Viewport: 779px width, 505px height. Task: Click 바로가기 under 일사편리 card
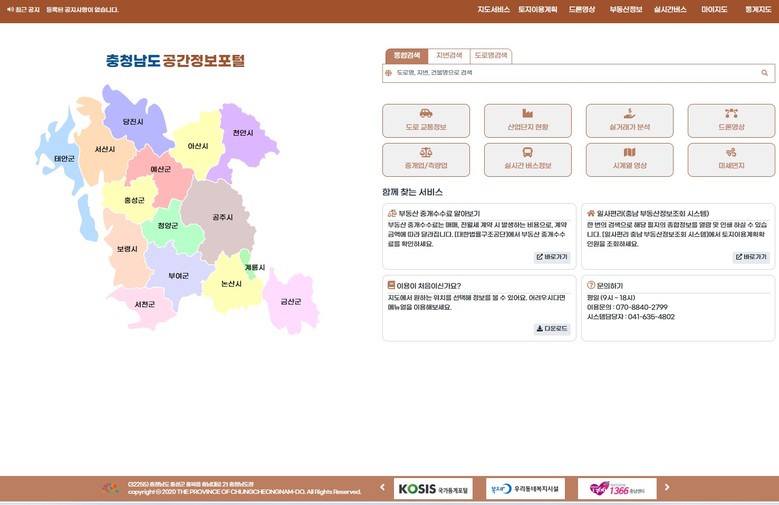coord(750,257)
